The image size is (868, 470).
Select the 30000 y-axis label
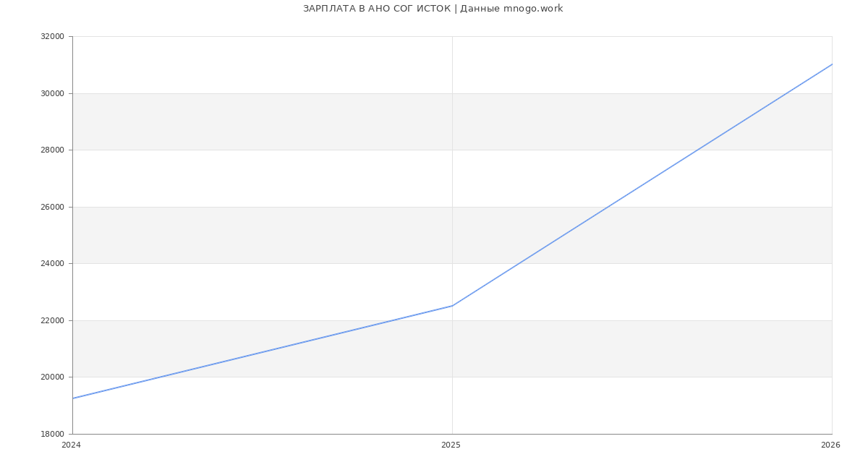coord(52,93)
